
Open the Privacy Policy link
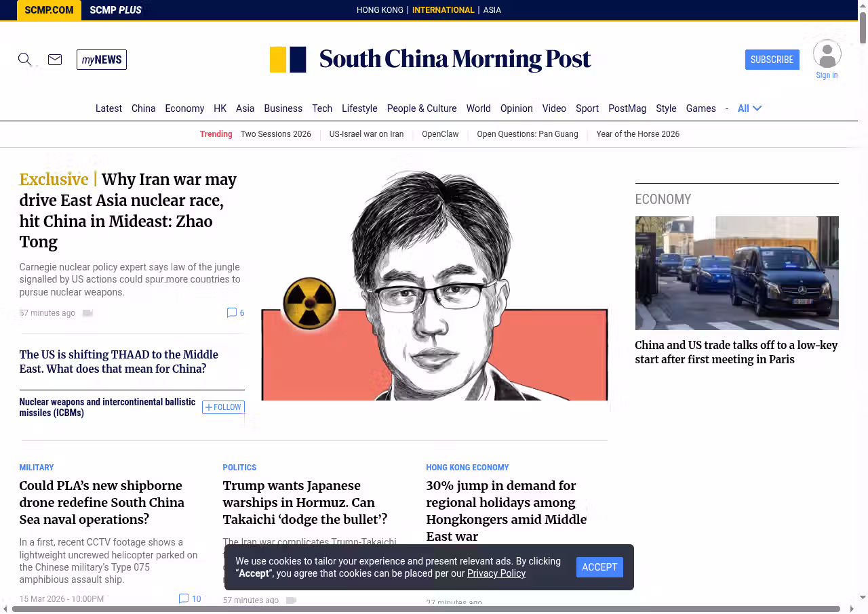coord(496,573)
